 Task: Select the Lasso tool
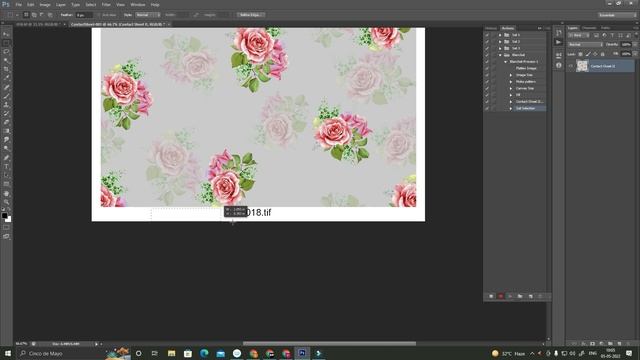pyautogui.click(x=6, y=52)
